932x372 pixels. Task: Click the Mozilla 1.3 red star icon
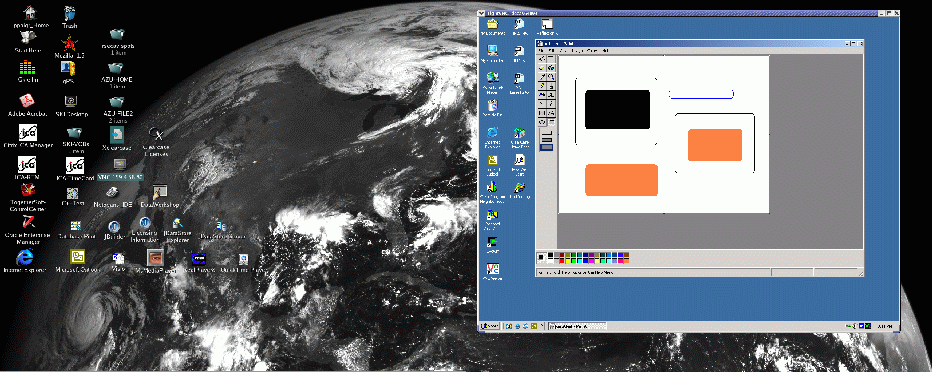[x=70, y=46]
